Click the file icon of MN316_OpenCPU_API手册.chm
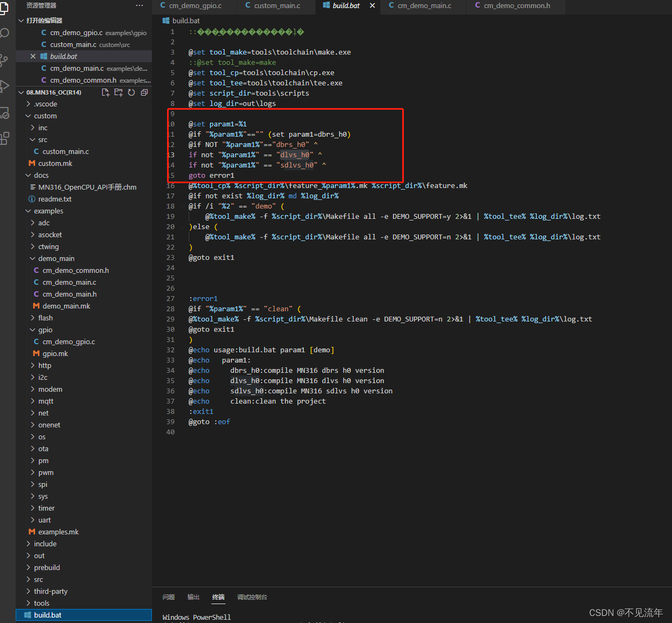Image resolution: width=672 pixels, height=623 pixels. 32,187
